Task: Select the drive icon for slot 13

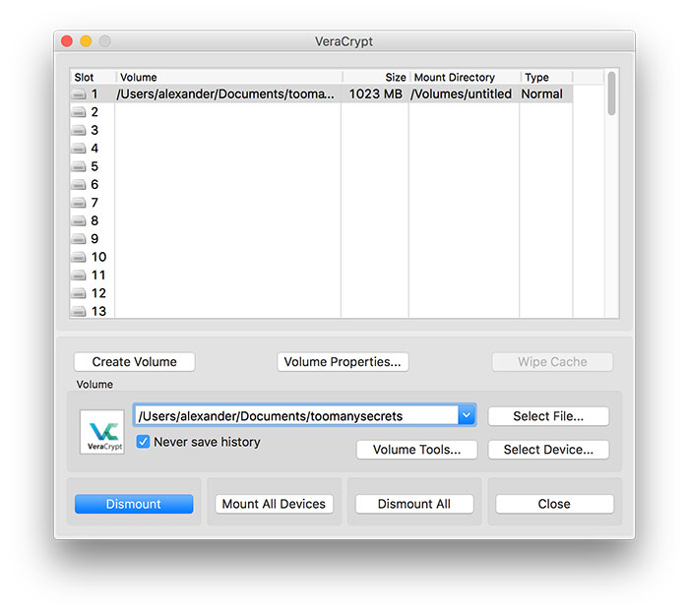Action: click(79, 311)
